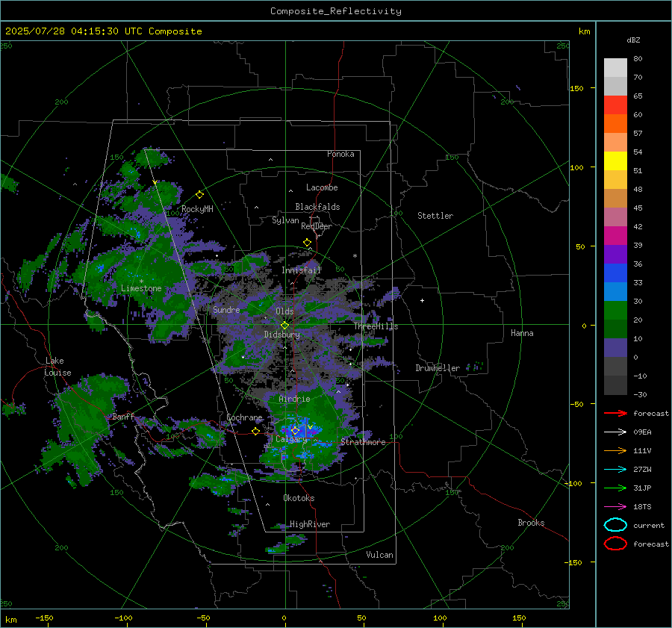Click the Lacombe town label
The width and height of the screenshot is (672, 628).
coord(322,187)
